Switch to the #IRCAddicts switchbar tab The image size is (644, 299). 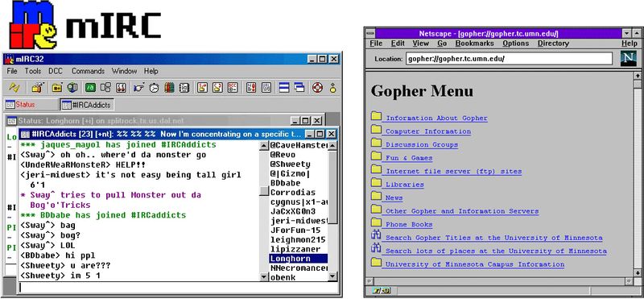click(x=87, y=105)
